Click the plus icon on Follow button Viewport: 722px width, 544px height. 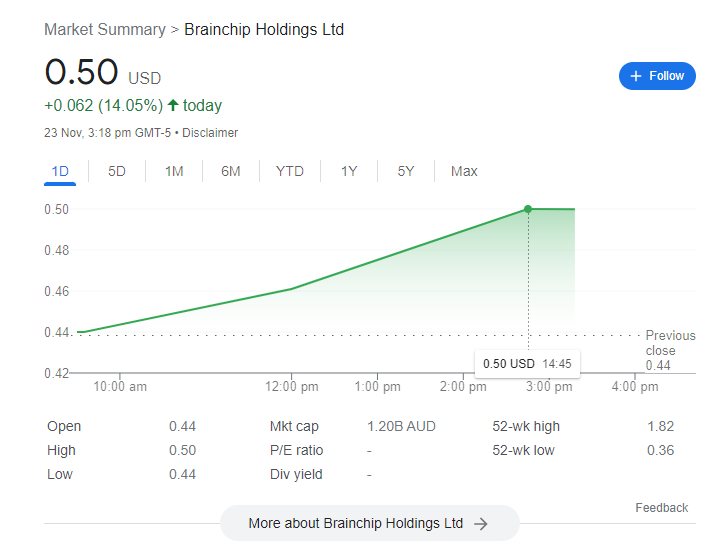tap(636, 76)
